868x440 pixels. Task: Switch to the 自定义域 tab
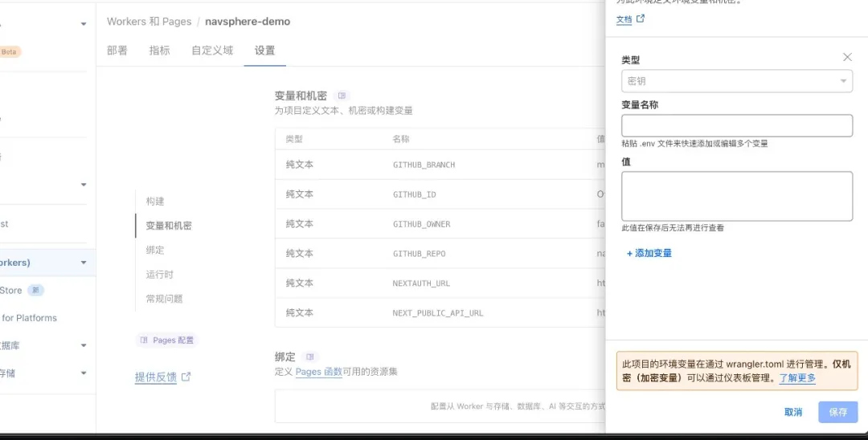(x=212, y=51)
